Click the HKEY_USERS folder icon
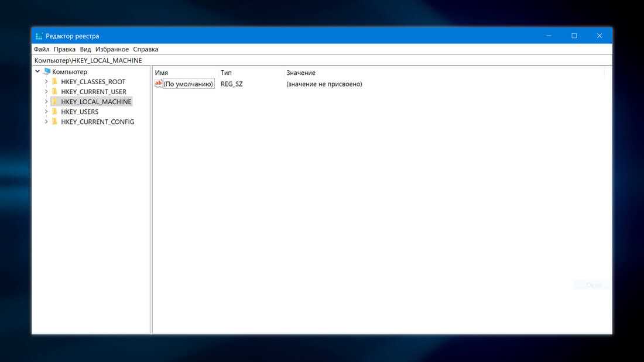644x362 pixels. point(55,112)
